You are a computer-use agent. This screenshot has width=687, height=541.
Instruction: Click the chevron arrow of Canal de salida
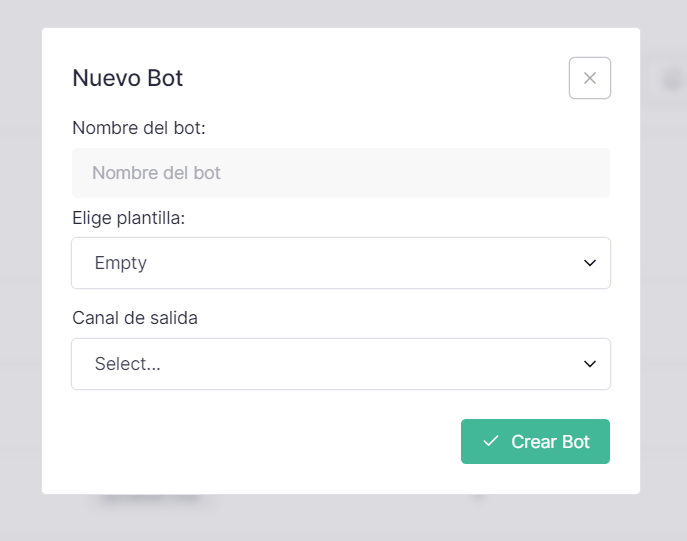point(590,364)
